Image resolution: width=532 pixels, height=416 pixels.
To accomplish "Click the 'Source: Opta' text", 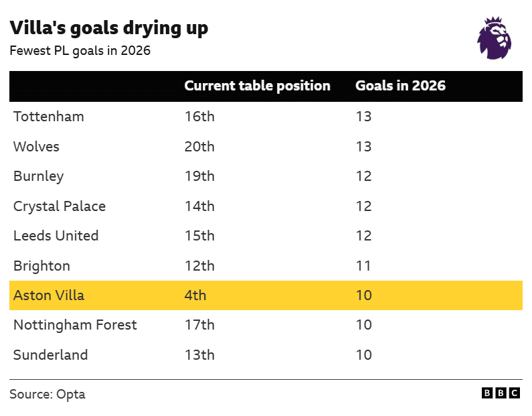I will tap(48, 395).
